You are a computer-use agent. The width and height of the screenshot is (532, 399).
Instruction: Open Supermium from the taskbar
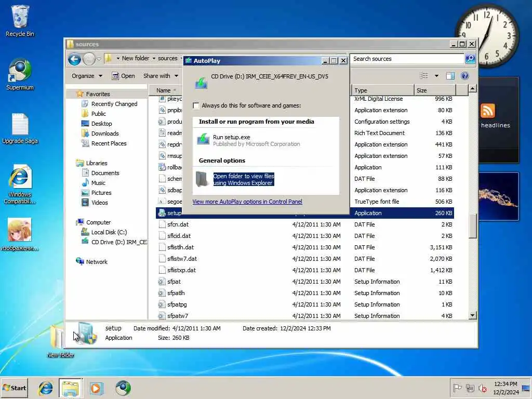click(123, 388)
